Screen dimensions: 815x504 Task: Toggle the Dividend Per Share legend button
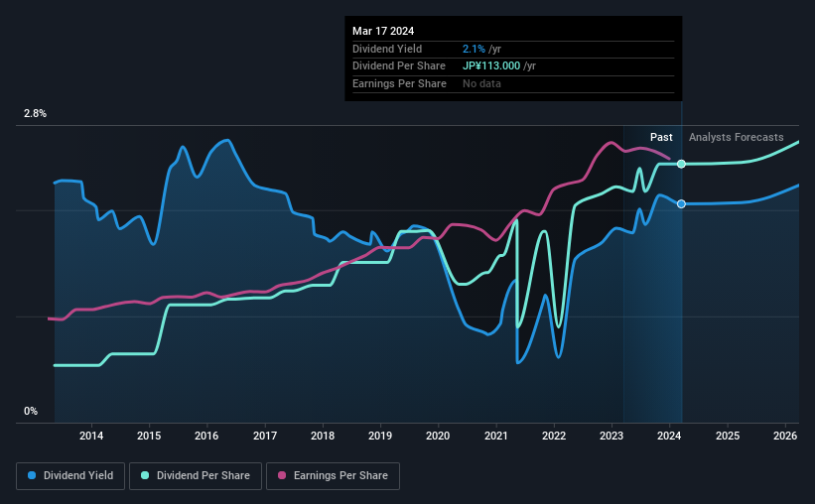point(196,476)
